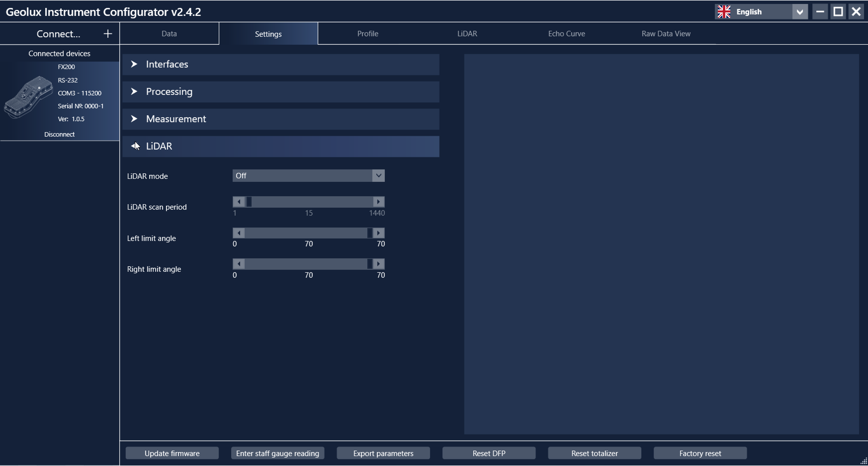Switch to the Data tab
The width and height of the screenshot is (868, 466).
169,34
